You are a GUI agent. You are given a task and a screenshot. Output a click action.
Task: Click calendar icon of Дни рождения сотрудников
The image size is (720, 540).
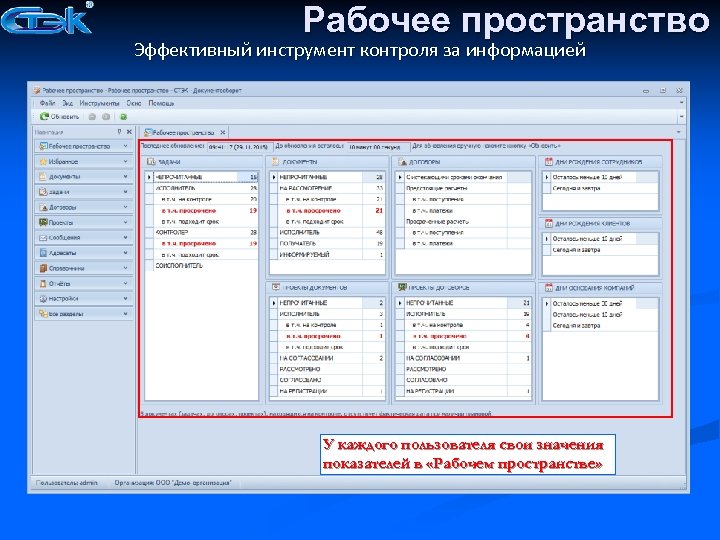point(548,162)
